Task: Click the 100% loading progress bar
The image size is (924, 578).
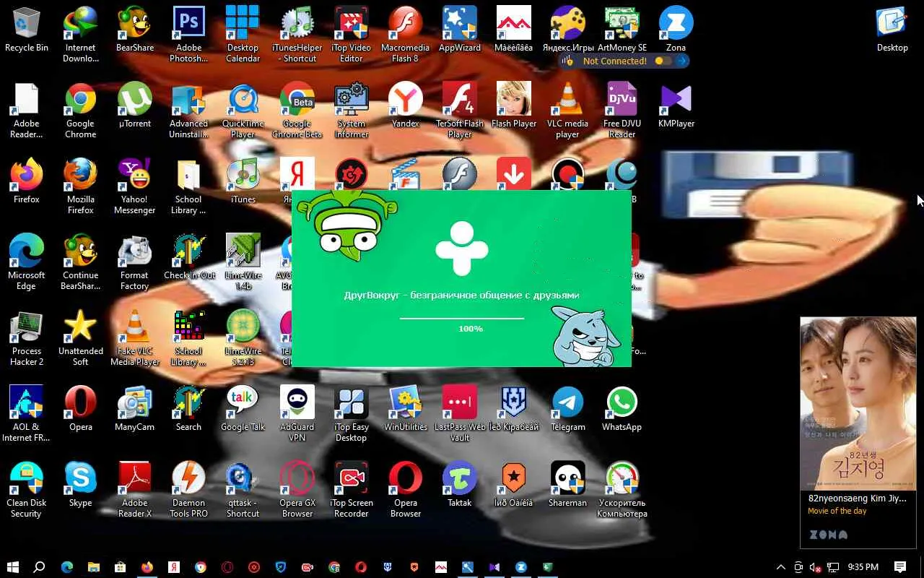Action: click(x=462, y=318)
